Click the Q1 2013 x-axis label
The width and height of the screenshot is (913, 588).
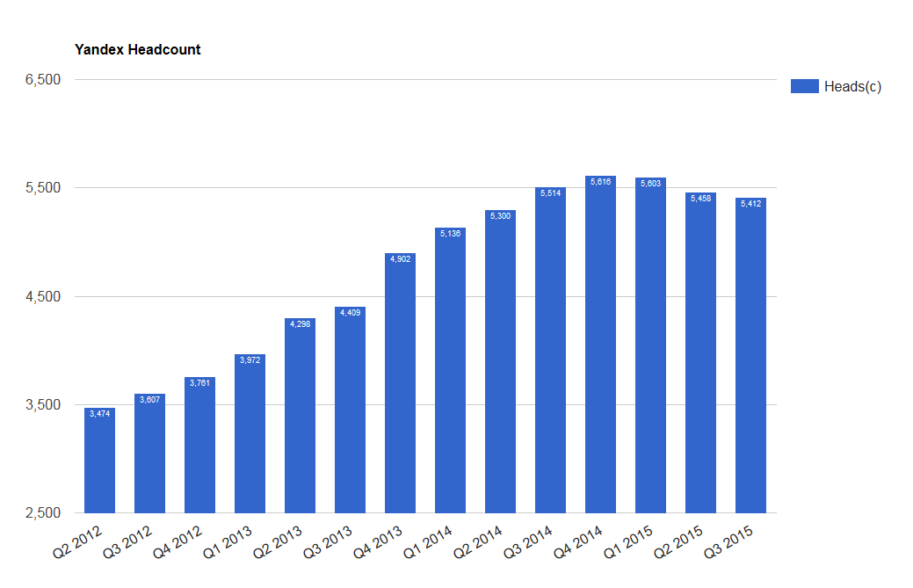pos(228,542)
